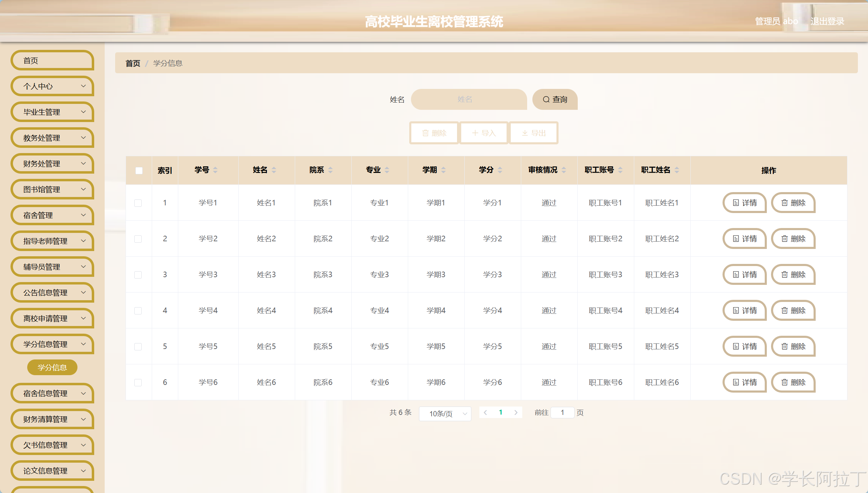Sort the table by 学分 column

point(500,170)
